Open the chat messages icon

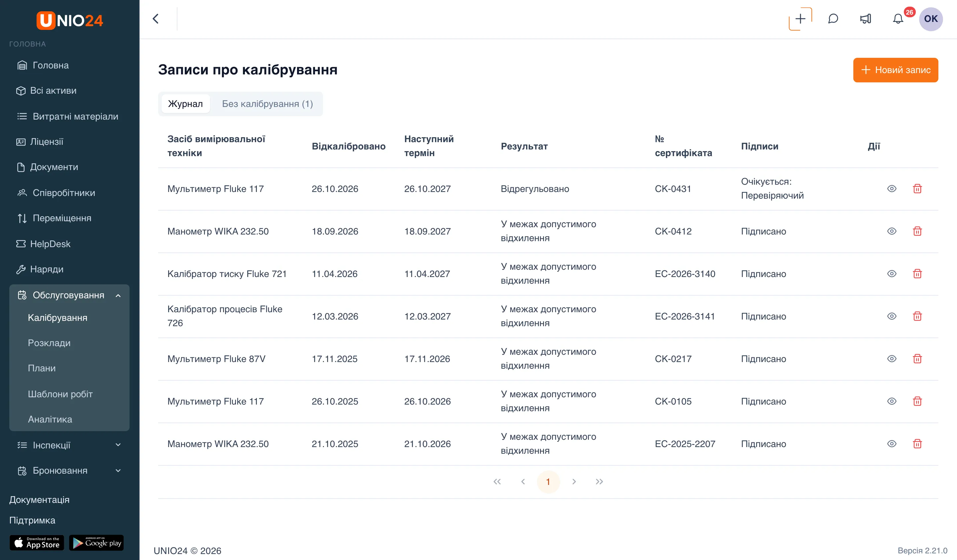point(833,19)
